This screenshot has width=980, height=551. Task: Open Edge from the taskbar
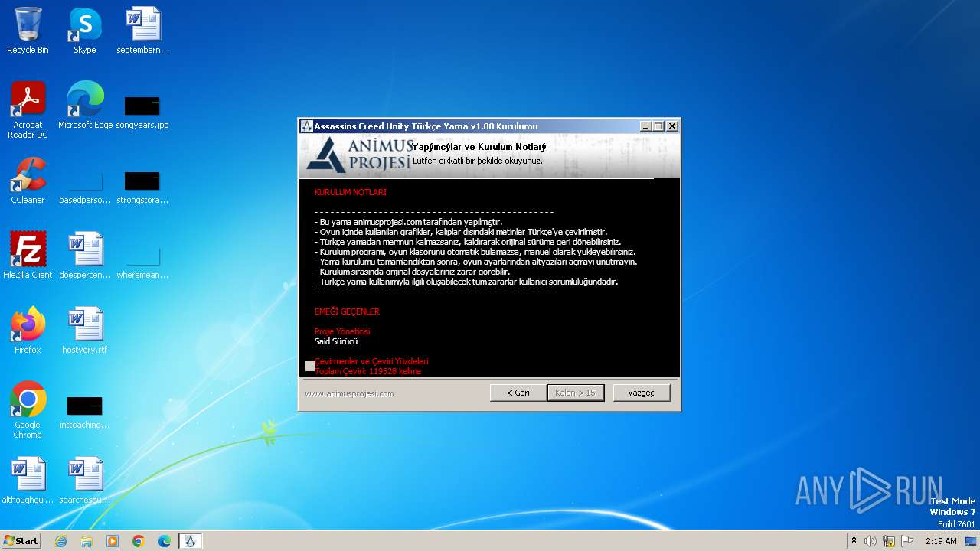pyautogui.click(x=165, y=541)
